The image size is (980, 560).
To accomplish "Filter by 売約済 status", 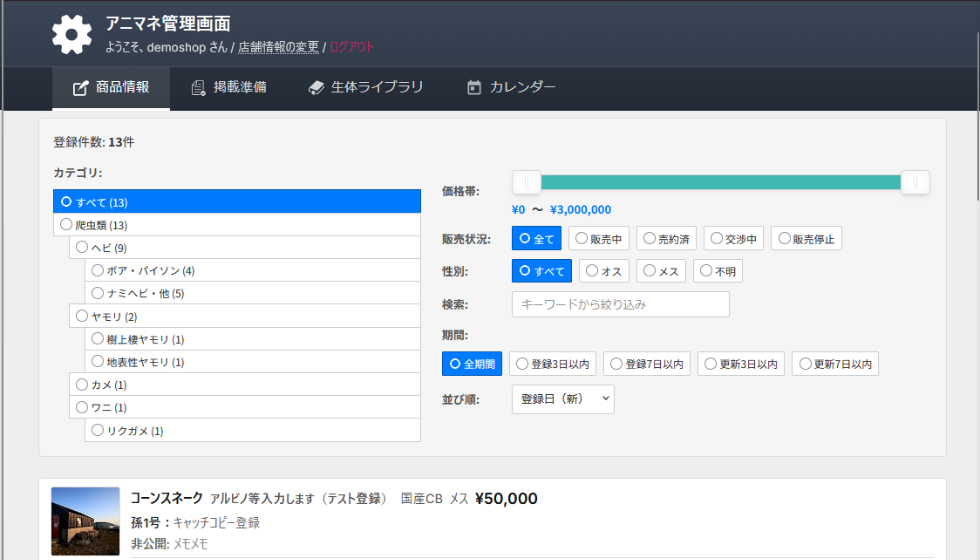I will [667, 239].
